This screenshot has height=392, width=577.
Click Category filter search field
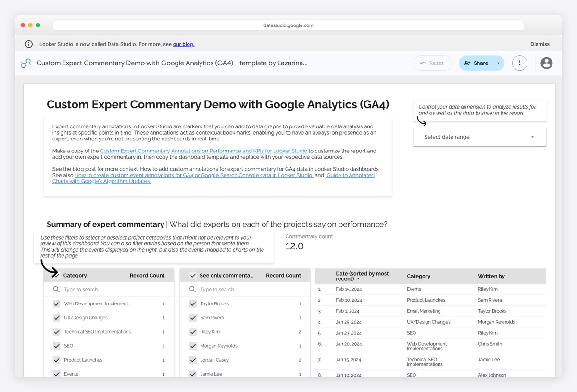[x=109, y=289]
